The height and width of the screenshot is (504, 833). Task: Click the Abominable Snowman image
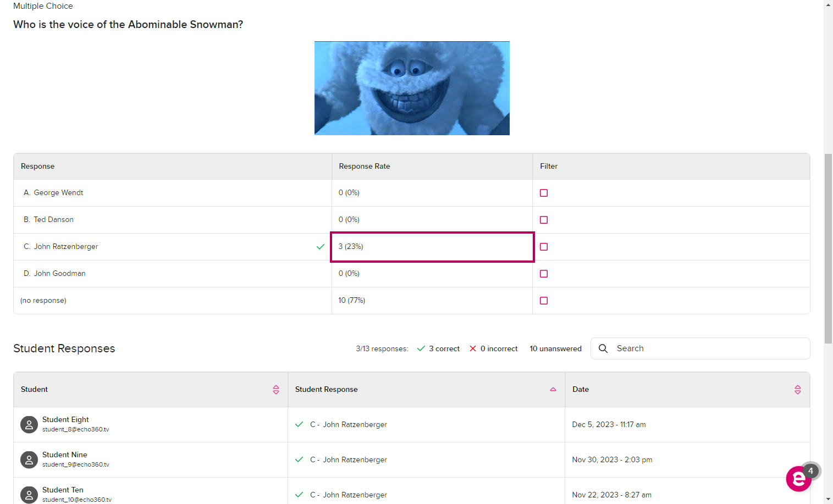tap(412, 88)
